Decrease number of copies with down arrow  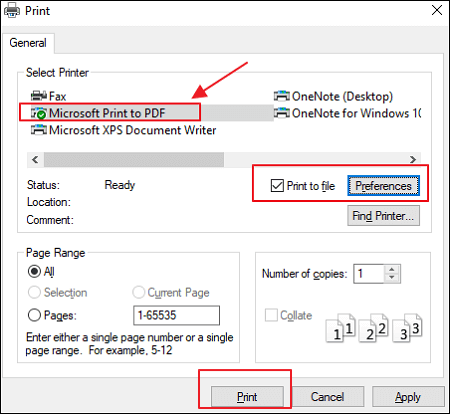[392, 278]
